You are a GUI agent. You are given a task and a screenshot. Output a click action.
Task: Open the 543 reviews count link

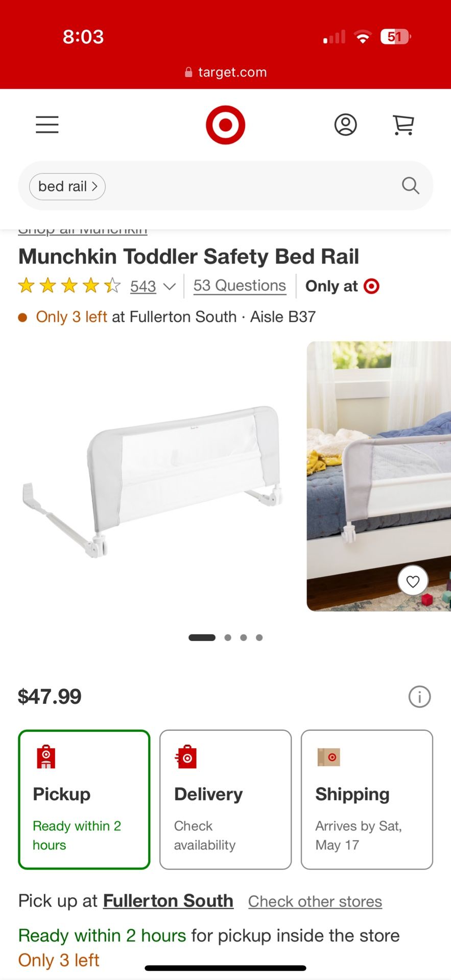(143, 286)
